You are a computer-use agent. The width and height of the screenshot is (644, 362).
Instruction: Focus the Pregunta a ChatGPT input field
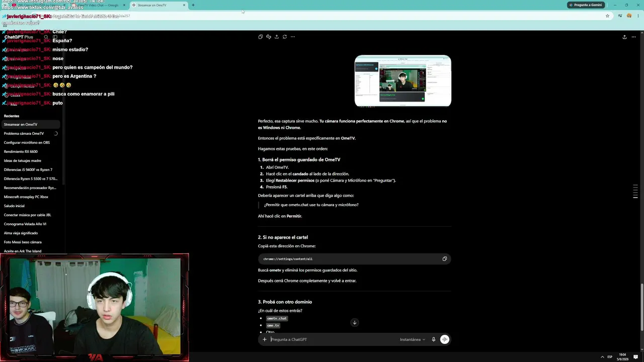tap(332, 339)
